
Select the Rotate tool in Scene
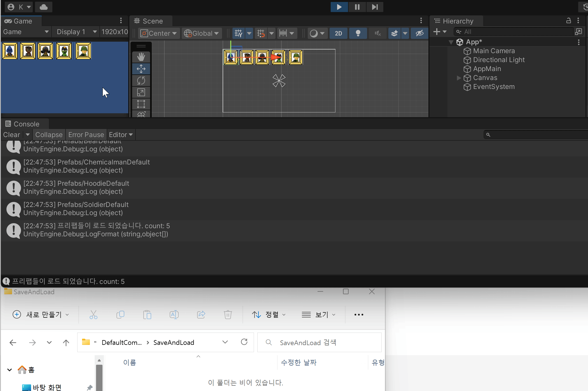(141, 81)
